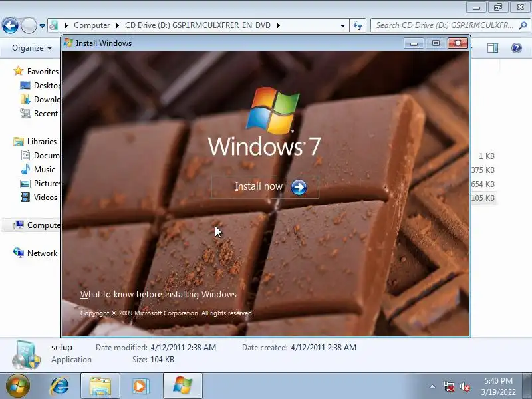Click Show desktop strip at taskbar end

tap(527, 386)
